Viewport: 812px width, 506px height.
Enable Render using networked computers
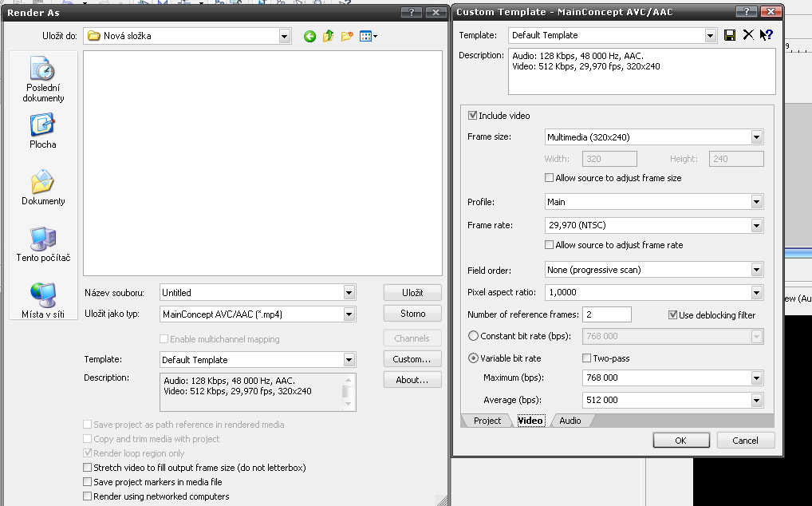click(x=88, y=496)
